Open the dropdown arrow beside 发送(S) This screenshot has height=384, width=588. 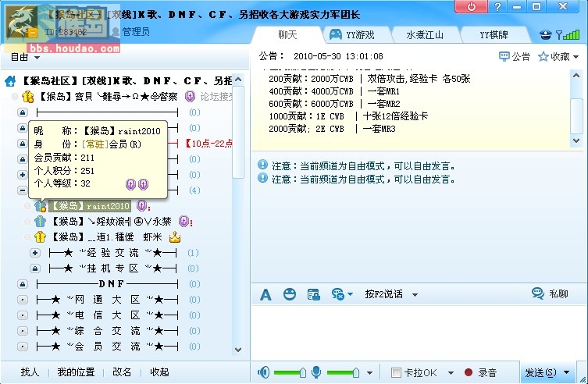click(567, 372)
